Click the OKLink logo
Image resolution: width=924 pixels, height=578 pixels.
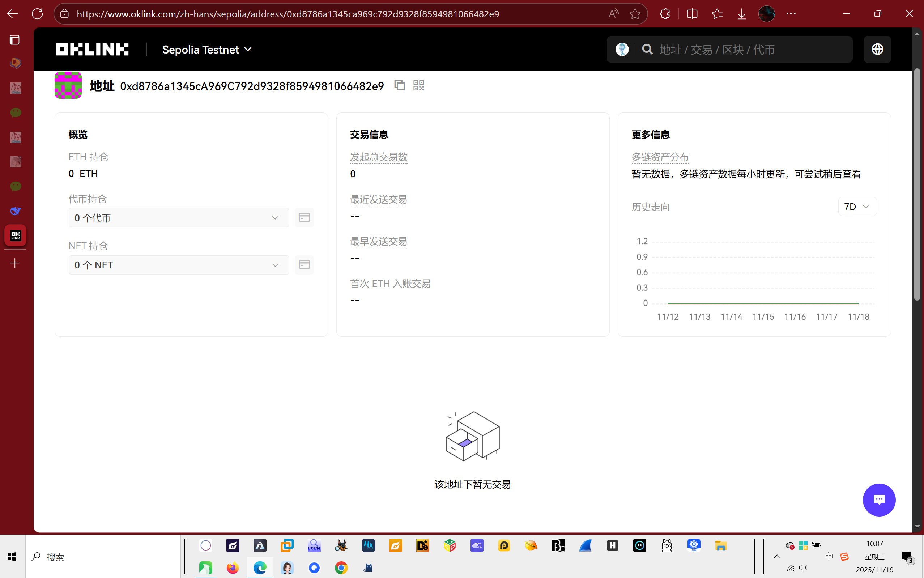[x=92, y=49]
